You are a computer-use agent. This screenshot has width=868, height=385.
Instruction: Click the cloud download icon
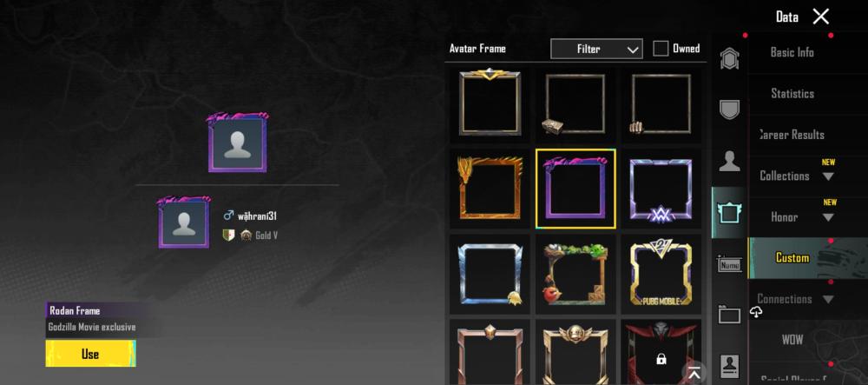tap(756, 312)
